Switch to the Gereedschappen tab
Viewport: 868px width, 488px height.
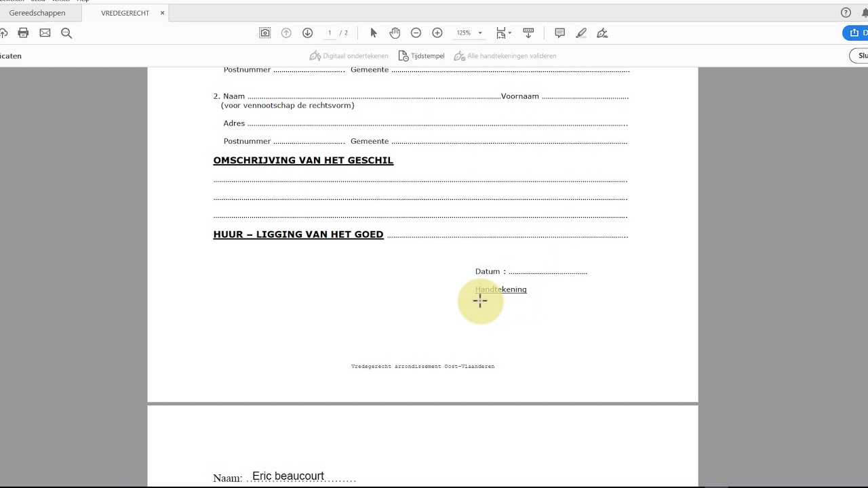[x=37, y=13]
